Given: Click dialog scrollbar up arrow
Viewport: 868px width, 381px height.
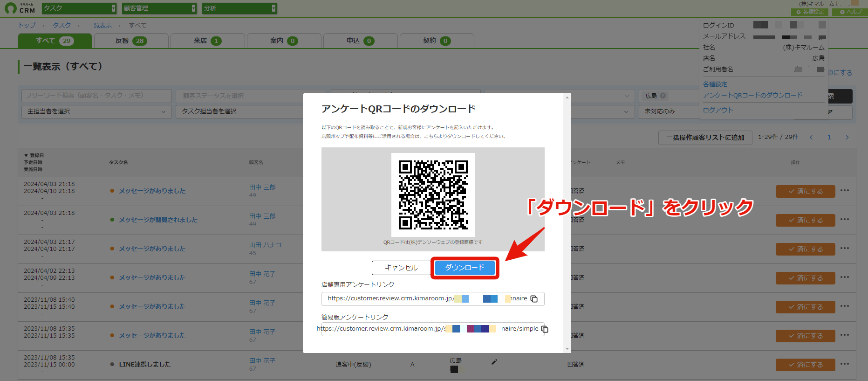Looking at the screenshot, I should (x=567, y=97).
